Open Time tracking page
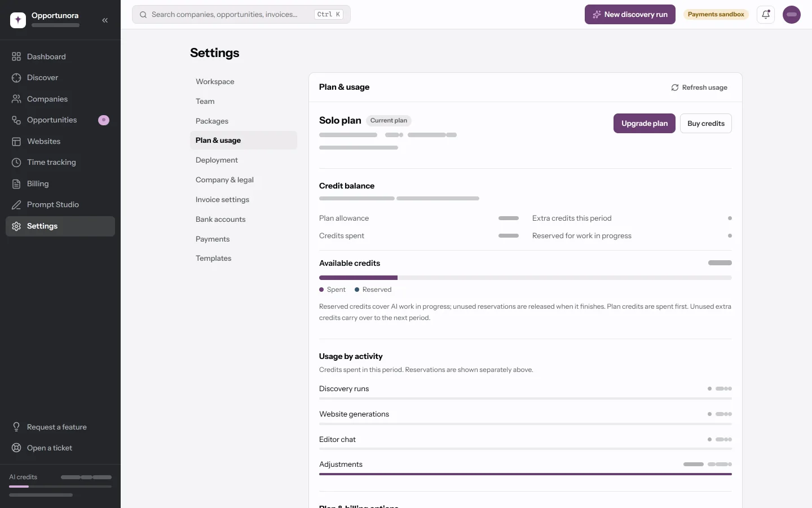The image size is (812, 508). point(60,163)
